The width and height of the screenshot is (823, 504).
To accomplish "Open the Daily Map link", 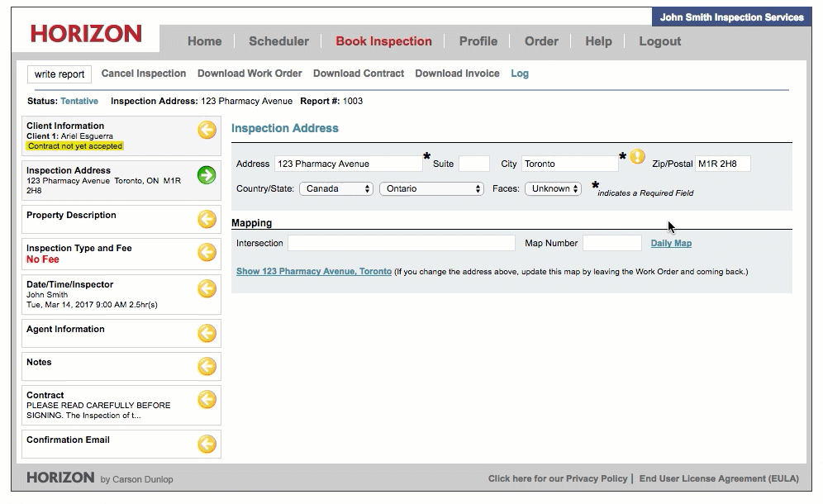I will point(671,243).
